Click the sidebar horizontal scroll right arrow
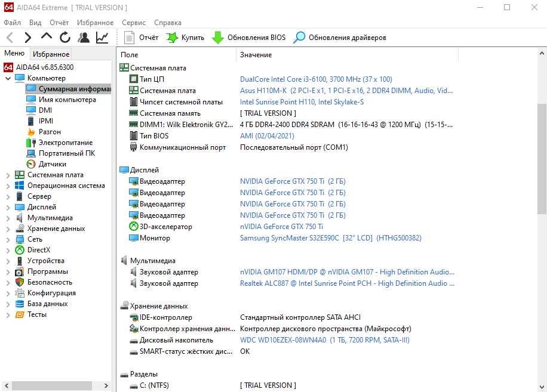The image size is (547, 392). [x=106, y=385]
